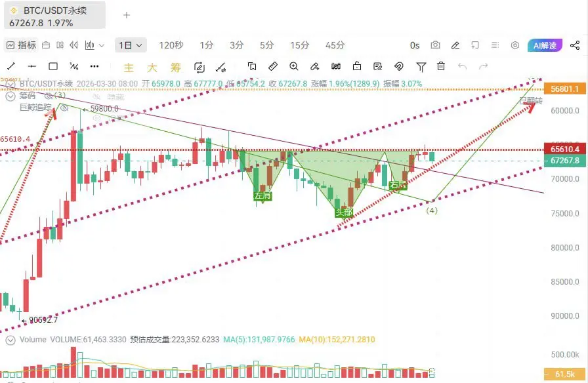Open the 1日 timeframe dropdown
The height and width of the screenshot is (383, 588).
pyautogui.click(x=130, y=45)
